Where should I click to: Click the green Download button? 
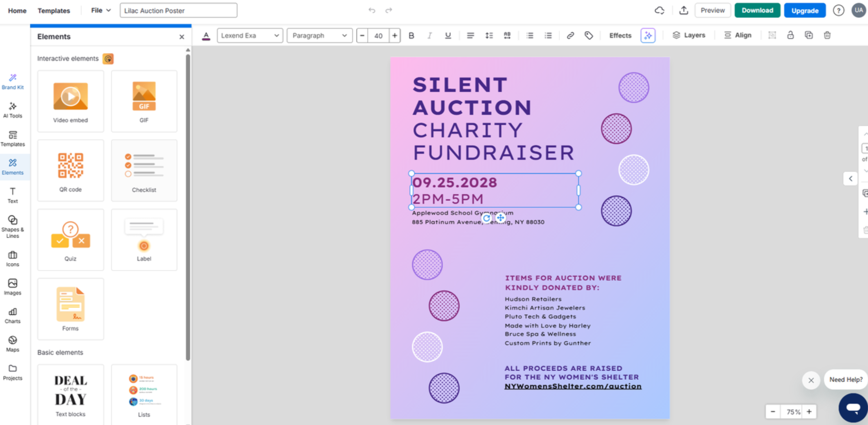point(757,10)
